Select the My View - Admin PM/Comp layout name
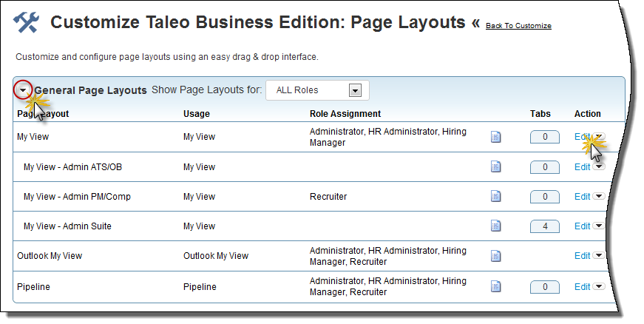 pos(77,197)
